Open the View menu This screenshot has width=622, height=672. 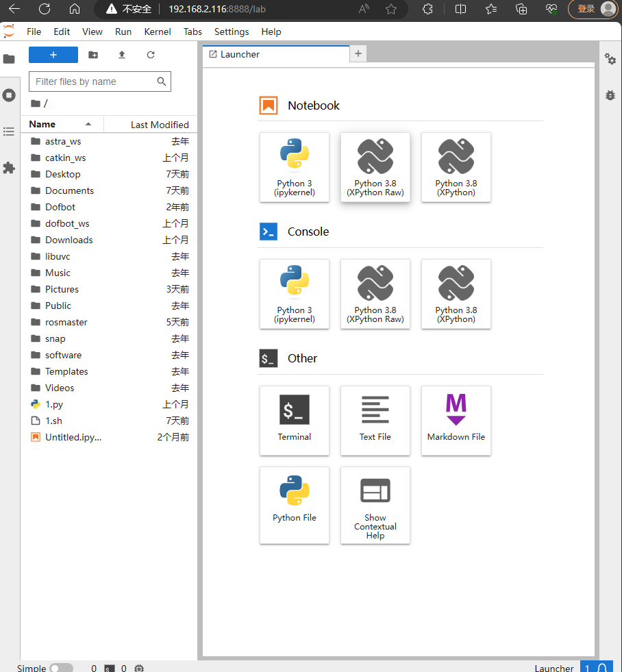[92, 32]
